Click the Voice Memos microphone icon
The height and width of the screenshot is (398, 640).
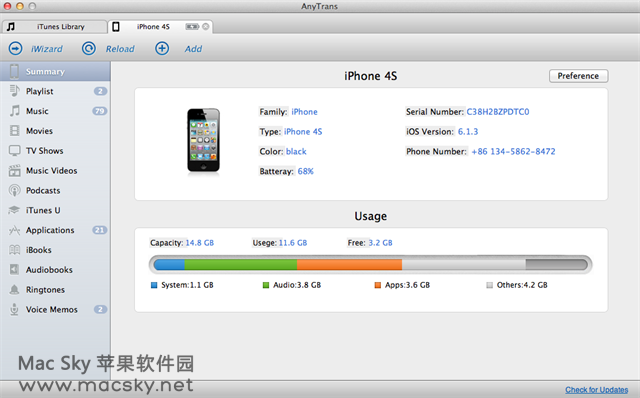point(14,309)
